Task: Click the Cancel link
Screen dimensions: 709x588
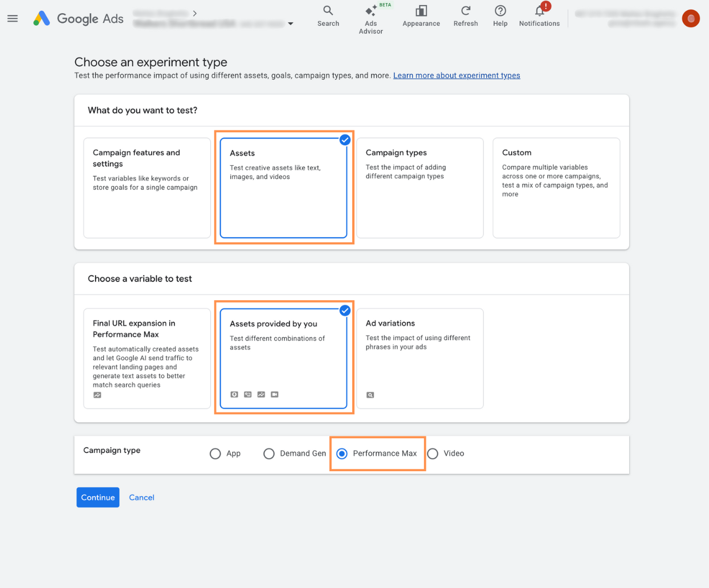Action: tap(141, 497)
